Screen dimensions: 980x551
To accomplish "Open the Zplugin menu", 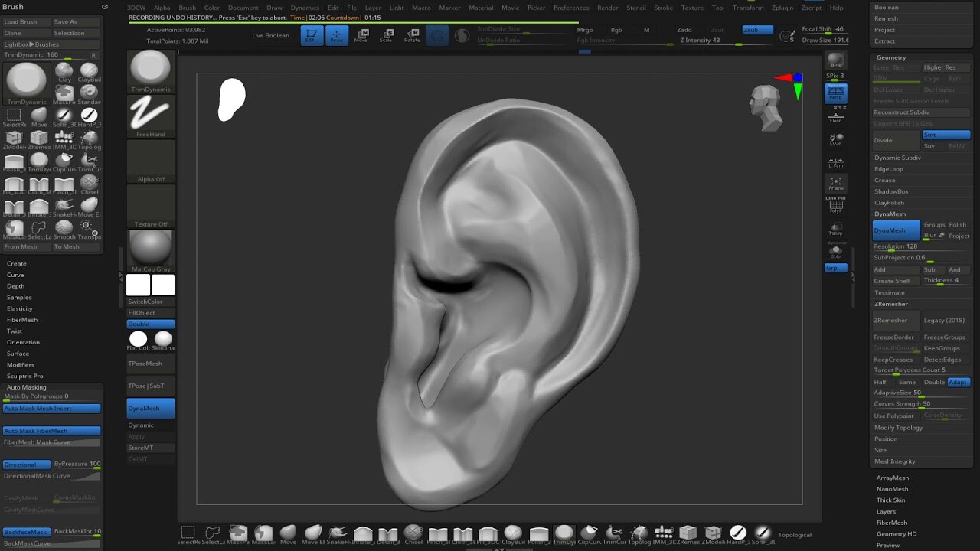I will 782,8.
